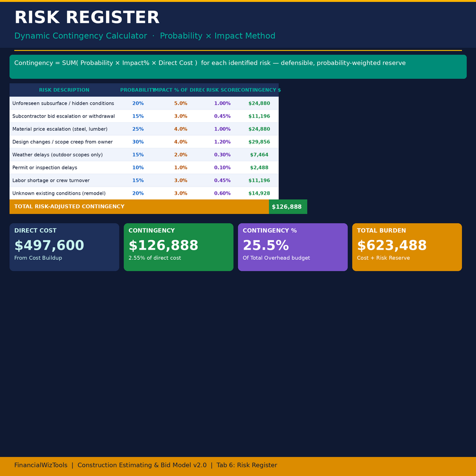Select Weather delays (outdoor scopes only)
Image resolution: width=476 pixels, height=476 pixels.
click(x=57, y=155)
